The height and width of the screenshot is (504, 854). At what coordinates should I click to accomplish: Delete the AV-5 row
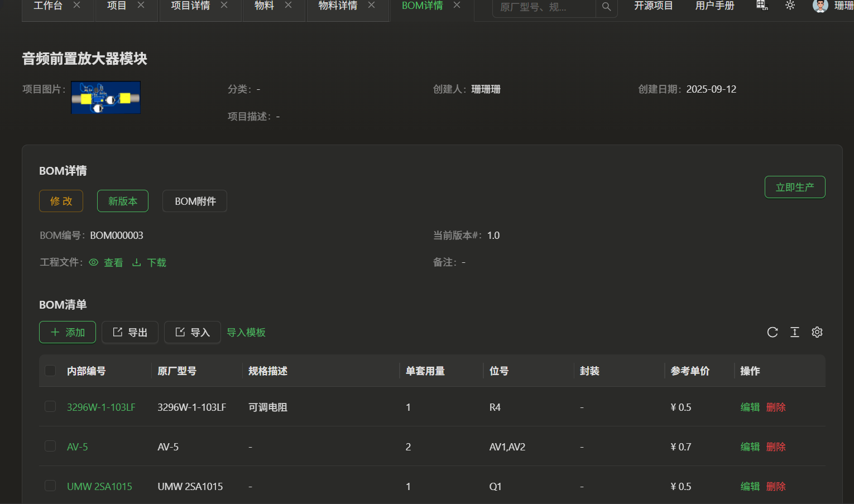(776, 447)
